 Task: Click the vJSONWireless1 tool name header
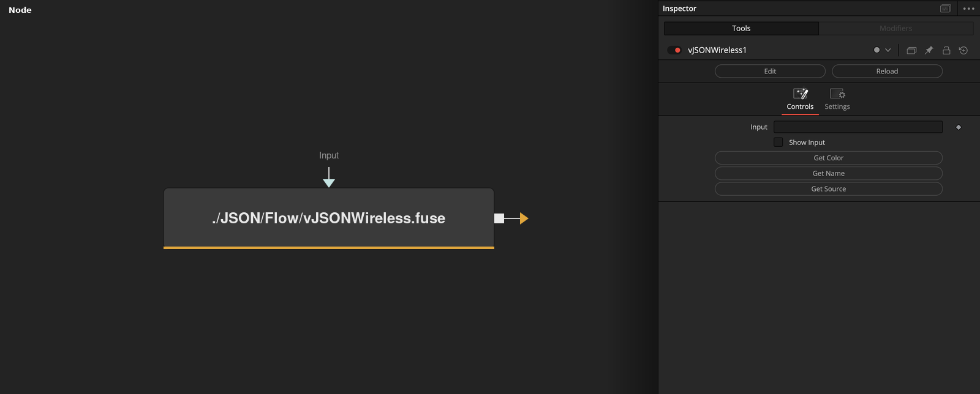pos(717,50)
